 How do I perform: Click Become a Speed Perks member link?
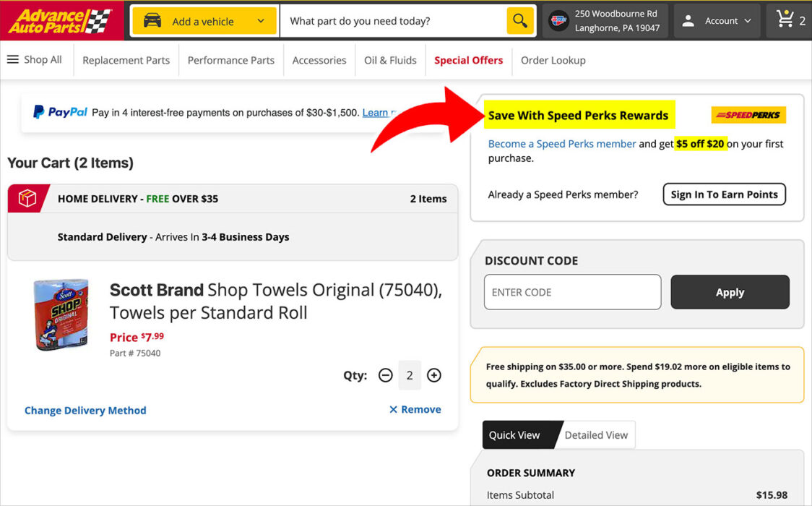tap(562, 144)
